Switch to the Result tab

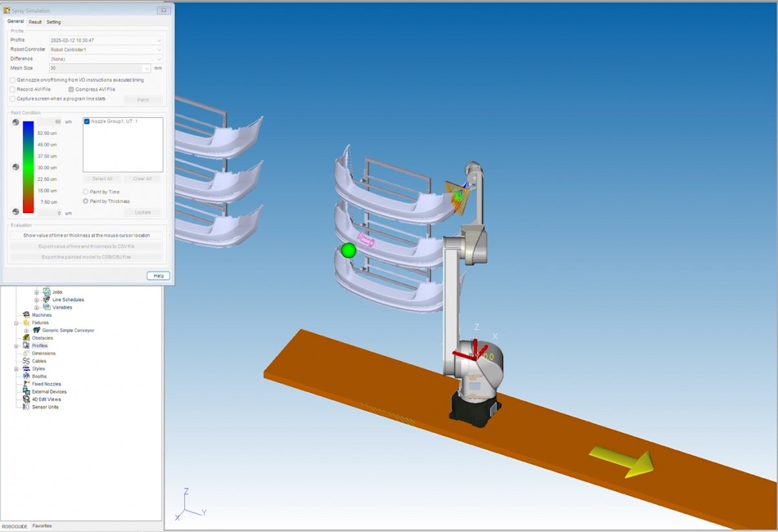(35, 22)
